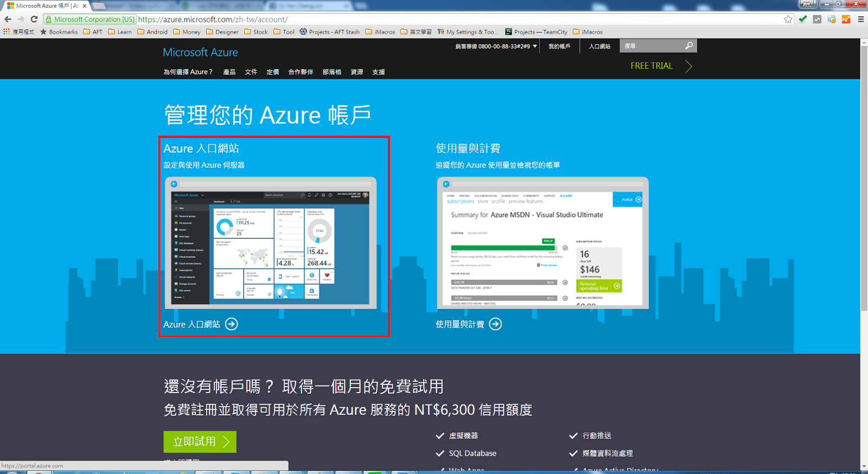This screenshot has width=868, height=474.
Task: Click the 使用量與計費 card heading
Action: coord(468,148)
